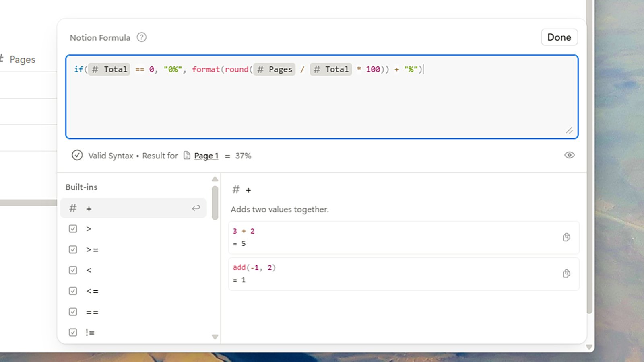The height and width of the screenshot is (362, 644).
Task: Click the 'round' function in the formula
Action: [237, 69]
